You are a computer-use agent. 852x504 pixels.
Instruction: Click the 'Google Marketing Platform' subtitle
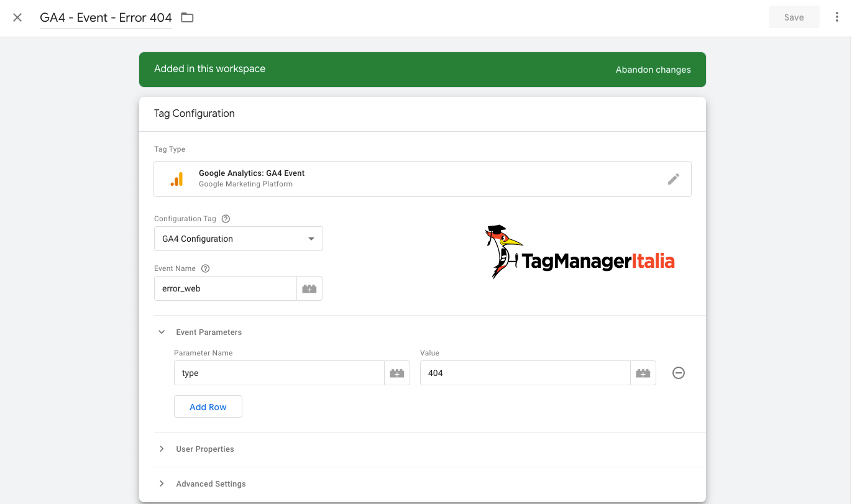245,184
